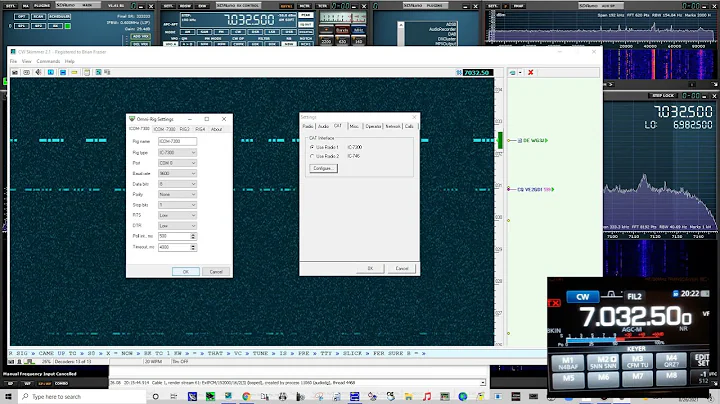Screen dimensions: 720x404
Task: Switch to Audio tab in Settings
Action: pyautogui.click(x=323, y=126)
